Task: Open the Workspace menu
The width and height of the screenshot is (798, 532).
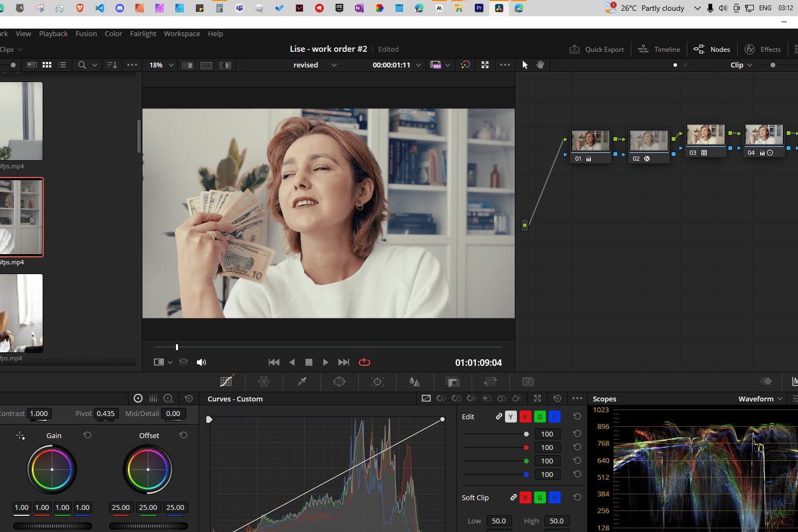Action: (182, 33)
